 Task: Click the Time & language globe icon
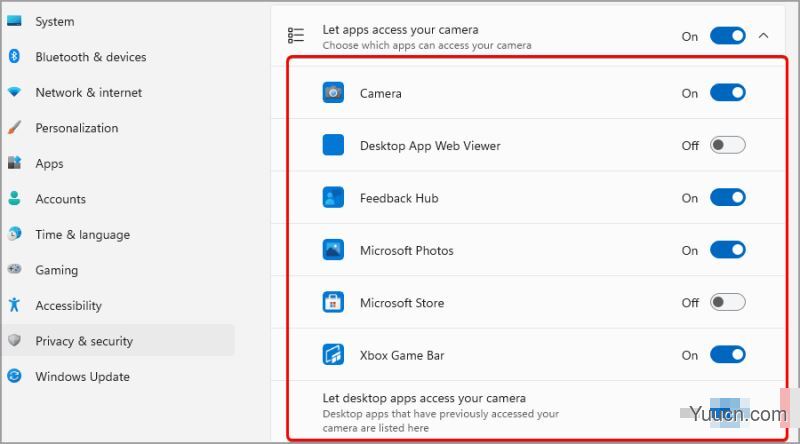click(x=14, y=234)
